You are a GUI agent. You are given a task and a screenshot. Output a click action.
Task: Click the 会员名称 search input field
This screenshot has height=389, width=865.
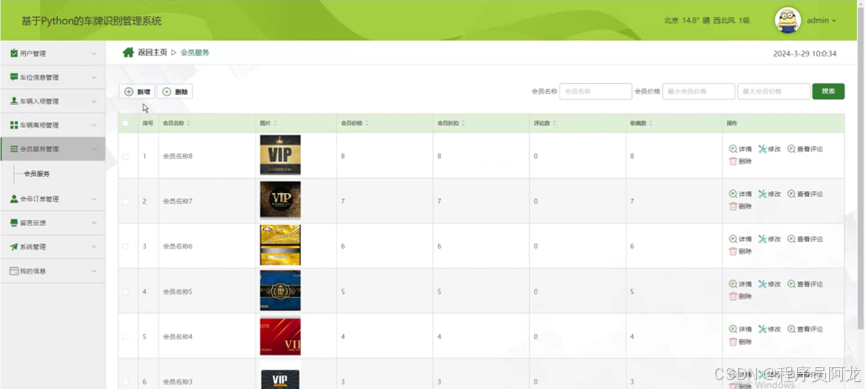tap(596, 92)
